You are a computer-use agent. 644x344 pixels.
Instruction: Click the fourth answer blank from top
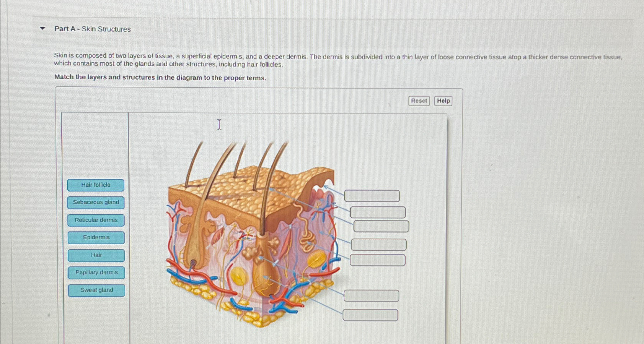pyautogui.click(x=378, y=244)
